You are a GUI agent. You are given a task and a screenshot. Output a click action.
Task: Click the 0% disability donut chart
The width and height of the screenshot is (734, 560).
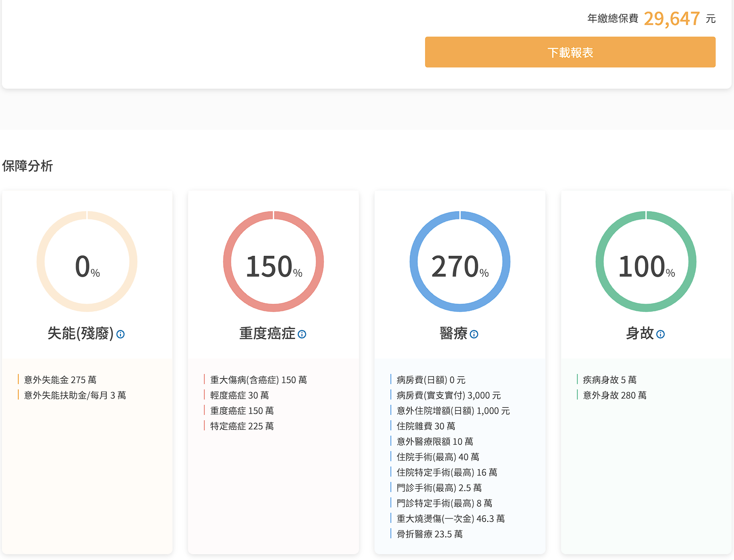click(x=87, y=262)
